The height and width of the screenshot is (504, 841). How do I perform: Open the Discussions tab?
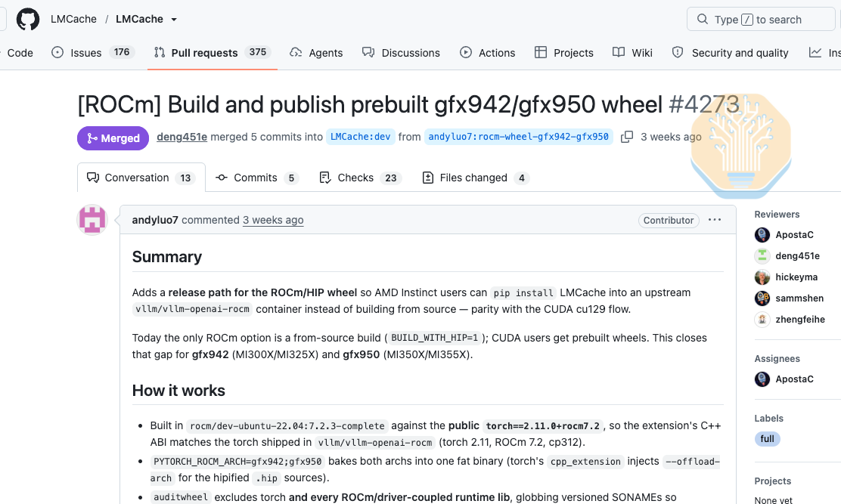pos(401,52)
